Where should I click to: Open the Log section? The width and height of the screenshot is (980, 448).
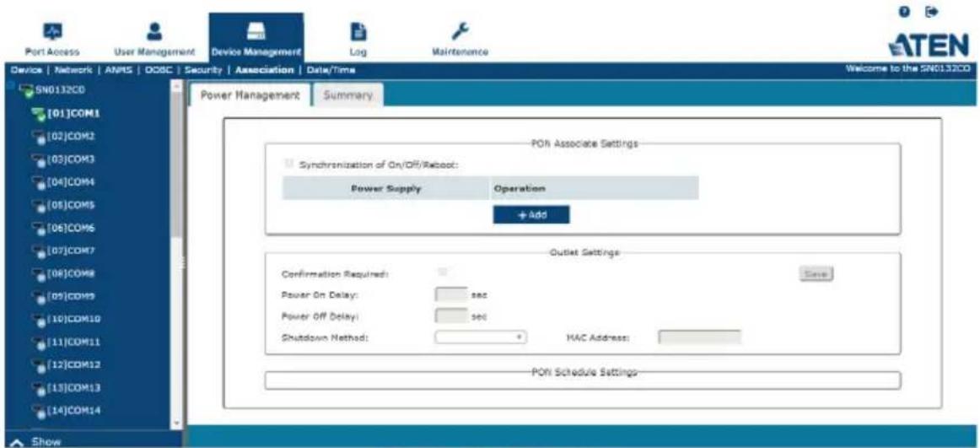(x=358, y=39)
